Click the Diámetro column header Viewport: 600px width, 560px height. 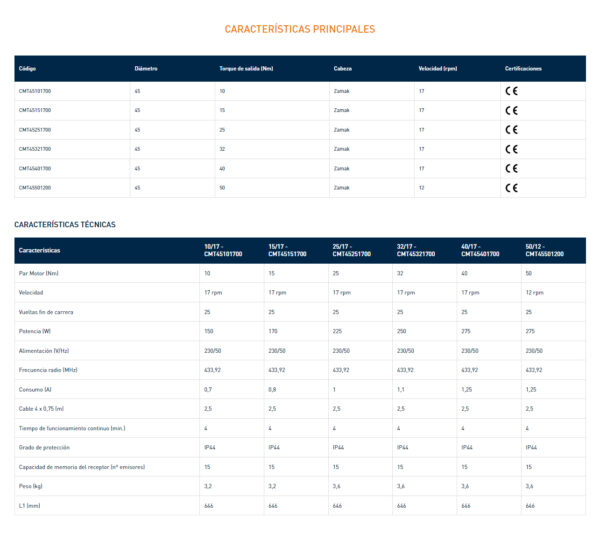pyautogui.click(x=146, y=69)
